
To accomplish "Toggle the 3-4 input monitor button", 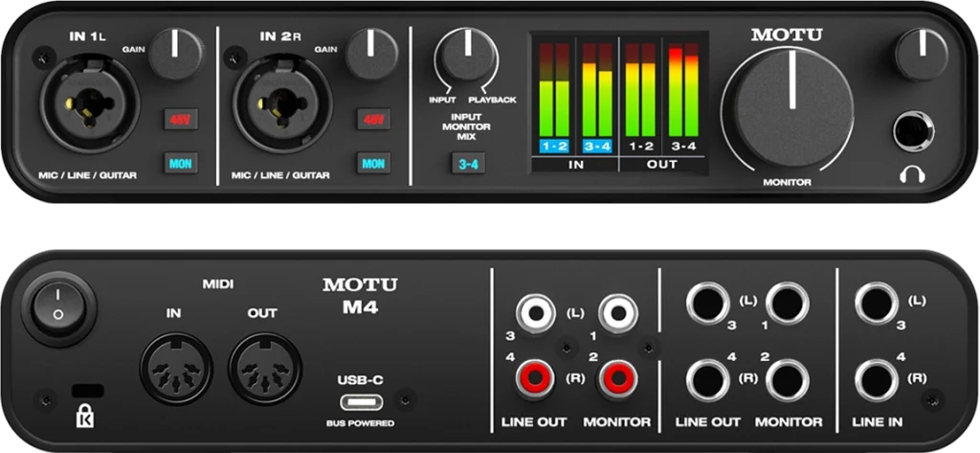I will click(x=469, y=165).
